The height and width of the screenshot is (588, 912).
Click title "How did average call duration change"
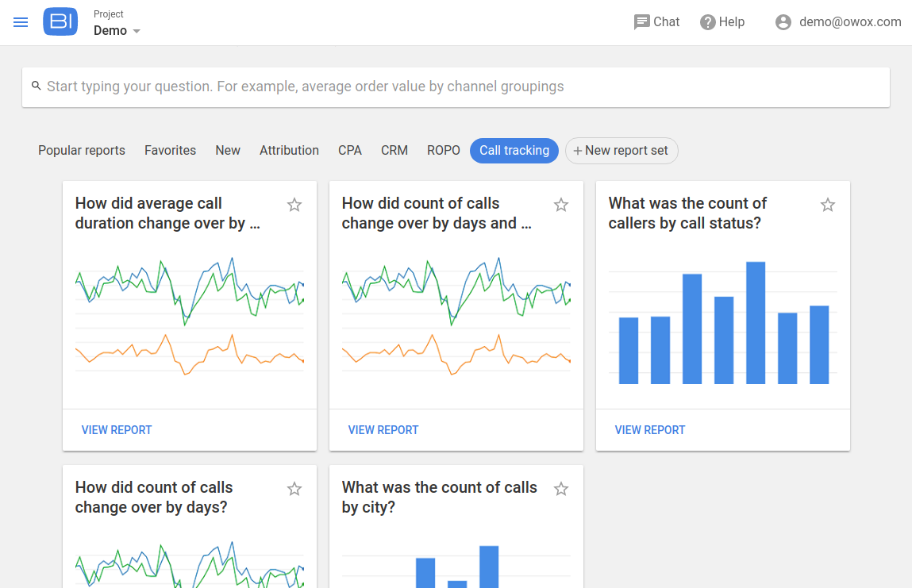(167, 213)
